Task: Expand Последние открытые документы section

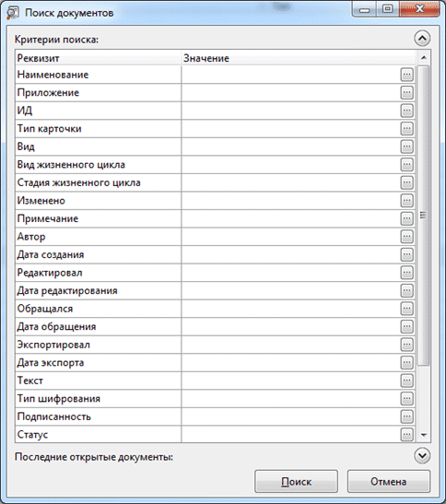Action: click(x=422, y=455)
